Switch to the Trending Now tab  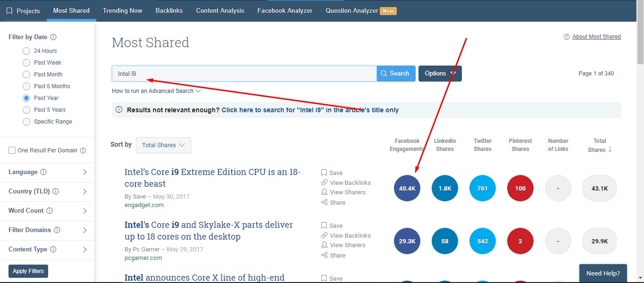[123, 10]
